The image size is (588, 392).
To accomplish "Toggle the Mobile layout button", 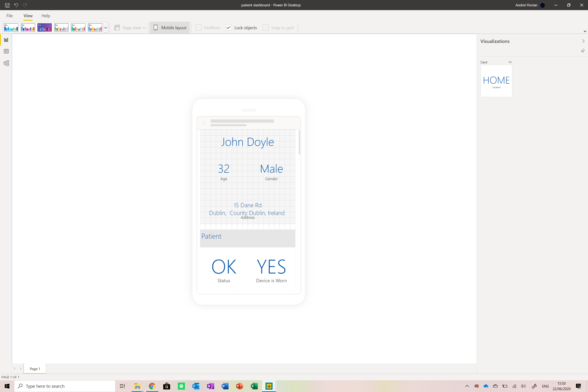I will pos(170,28).
